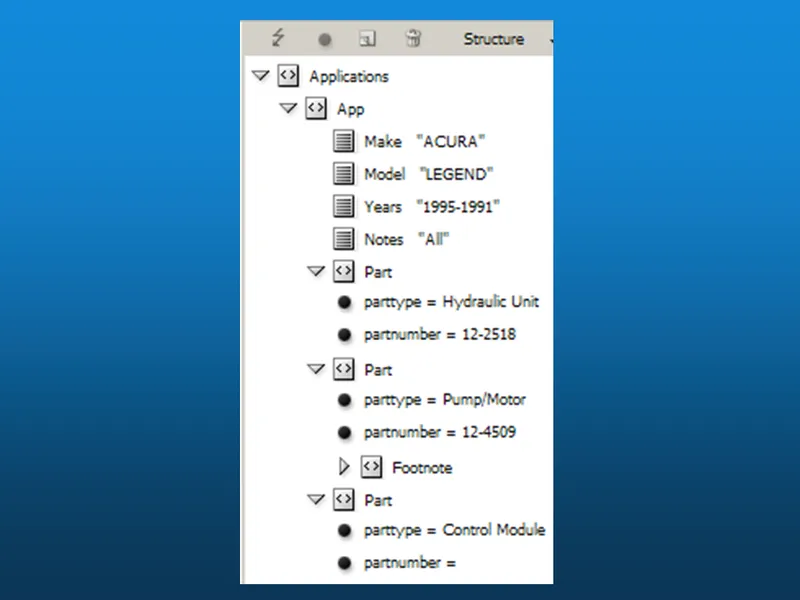Collapse the first Part element
800x600 pixels.
[x=317, y=271]
